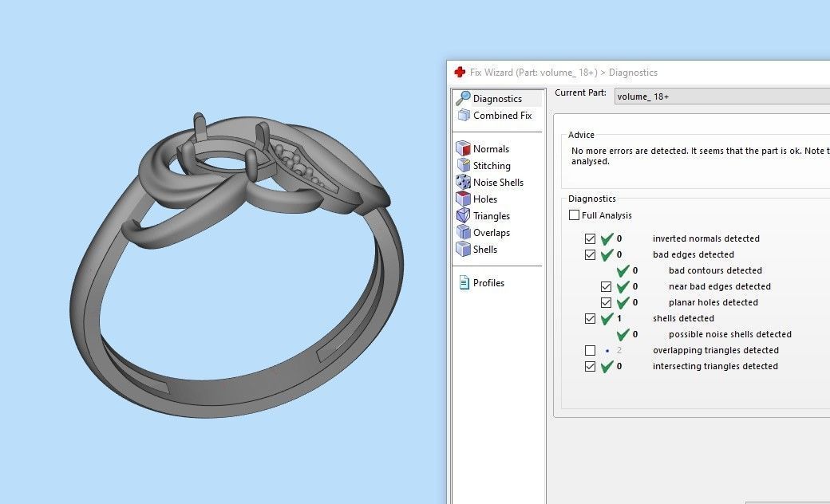Image resolution: width=830 pixels, height=504 pixels.
Task: Open the Overlaps fix page
Action: (x=492, y=233)
